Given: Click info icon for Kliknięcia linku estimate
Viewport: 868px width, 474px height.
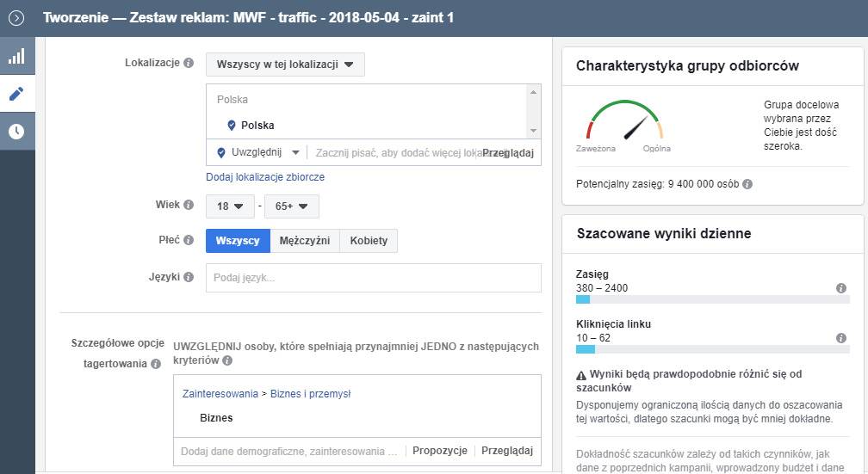Looking at the screenshot, I should point(841,338).
